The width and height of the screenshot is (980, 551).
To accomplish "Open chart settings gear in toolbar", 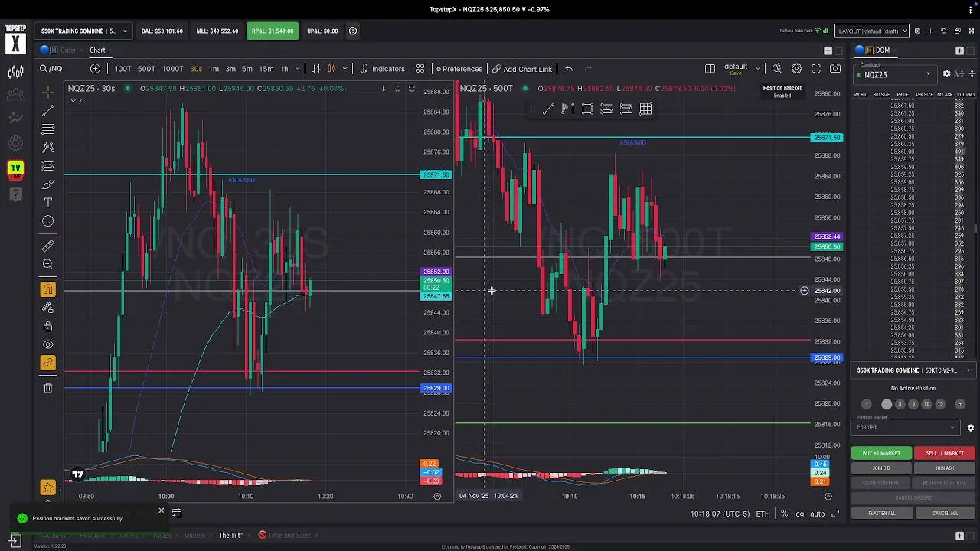I will [797, 69].
